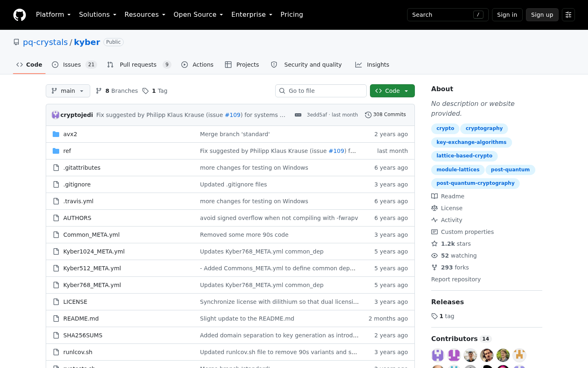
Task: Expand the Resources menu
Action: click(x=145, y=15)
